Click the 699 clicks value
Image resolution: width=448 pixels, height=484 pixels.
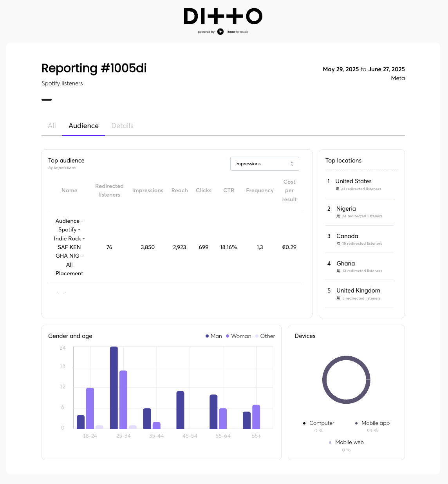(x=204, y=247)
